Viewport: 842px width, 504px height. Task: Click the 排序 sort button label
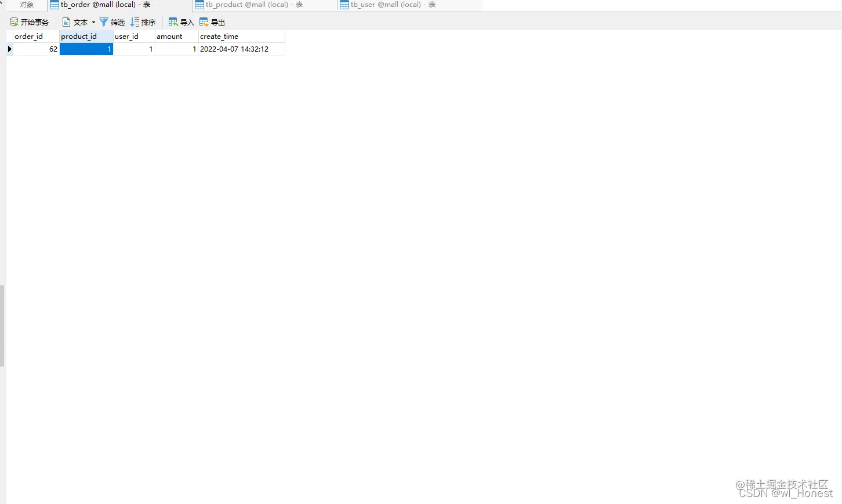tap(148, 23)
